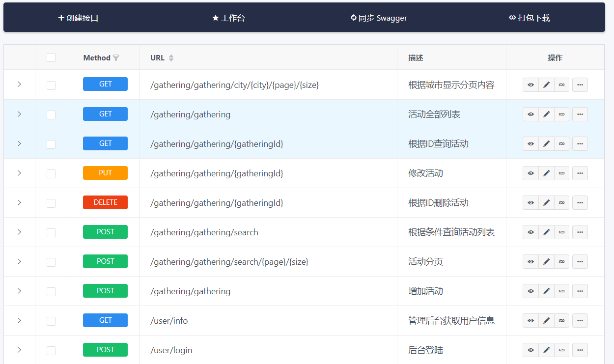This screenshot has width=614, height=364.
Task: Expand the 根据ID删除活动 row
Action: coord(19,202)
